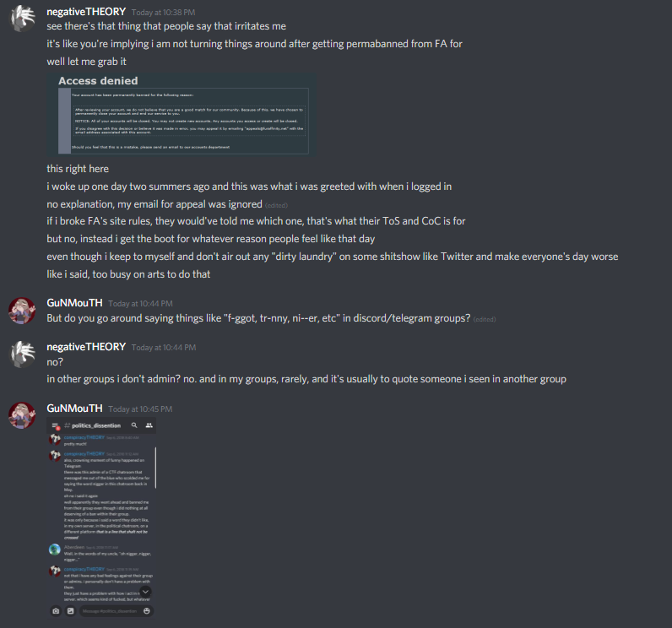
Task: Click the GuNMouTH username at 10:45 PM
Action: pos(74,409)
